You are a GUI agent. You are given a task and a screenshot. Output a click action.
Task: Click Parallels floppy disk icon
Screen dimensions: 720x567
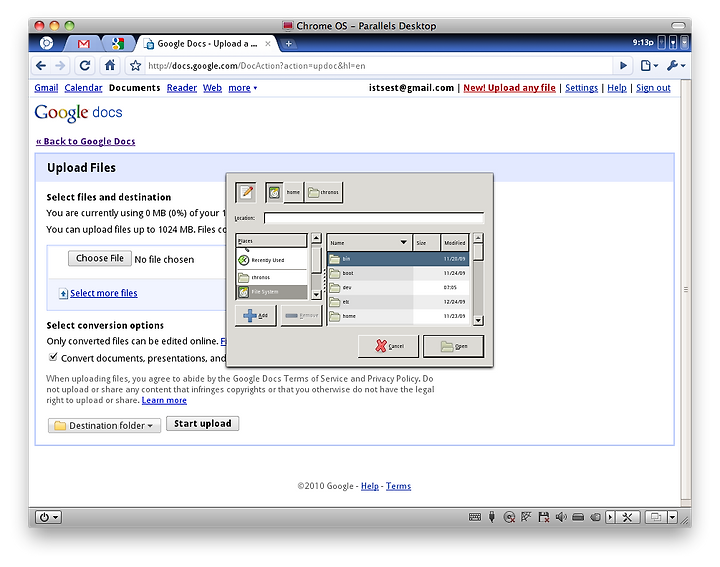click(x=544, y=517)
